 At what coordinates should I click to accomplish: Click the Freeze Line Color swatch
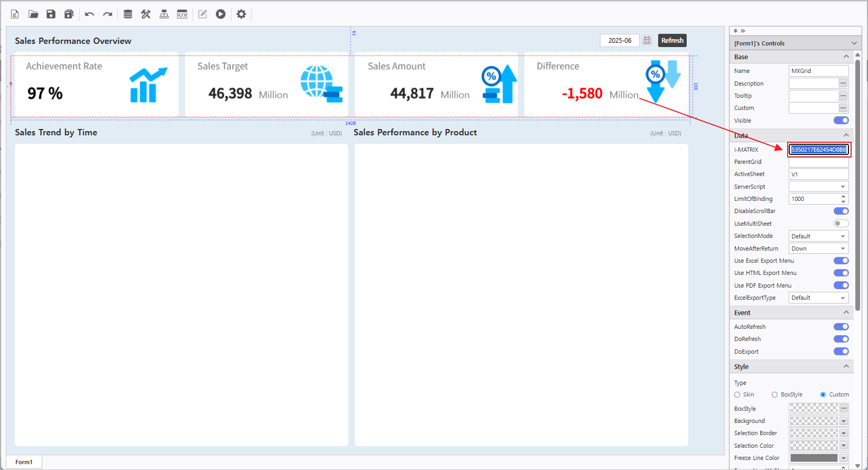click(814, 458)
